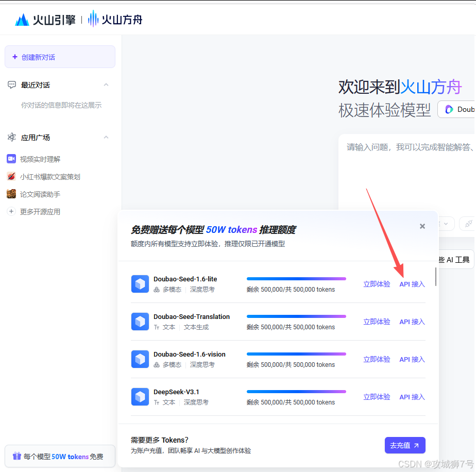Image resolution: width=476 pixels, height=472 pixels.
Task: Click API 接入 for Doubao-Seed-1.6-vision
Action: 412,359
